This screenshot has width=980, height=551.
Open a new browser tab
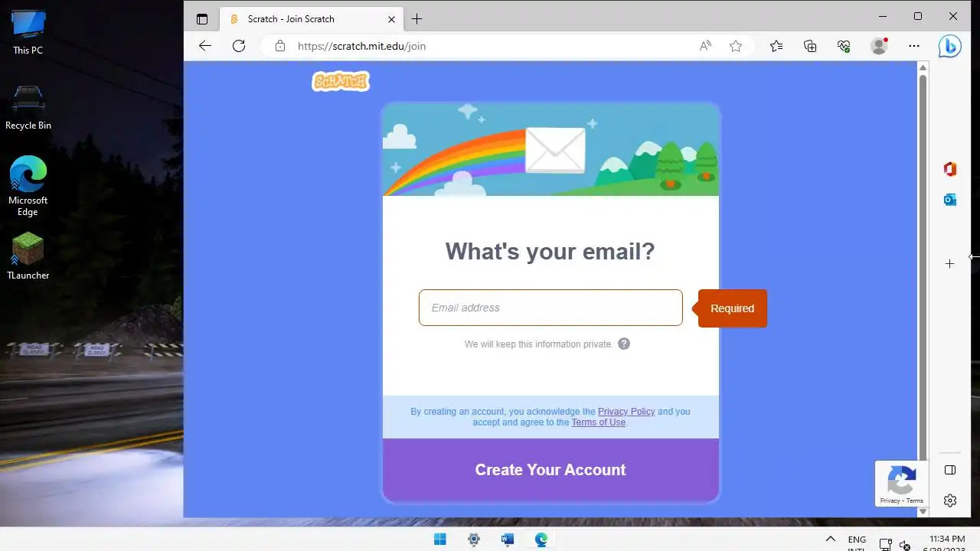click(x=416, y=19)
